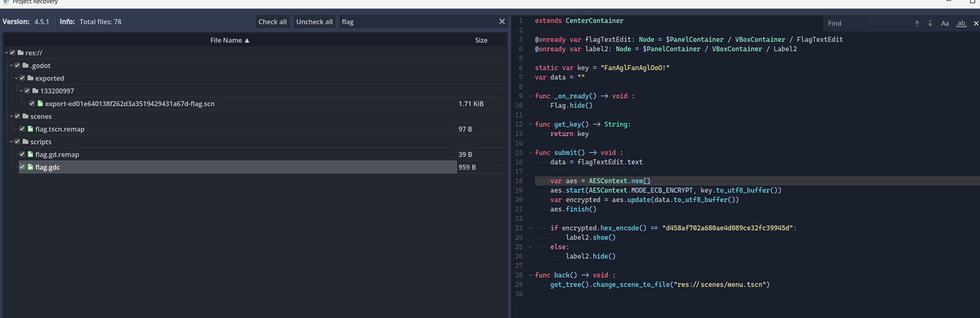Screen dimensions: 980x318
Task: Click the 'Total files: 78' info text
Action: pos(100,21)
